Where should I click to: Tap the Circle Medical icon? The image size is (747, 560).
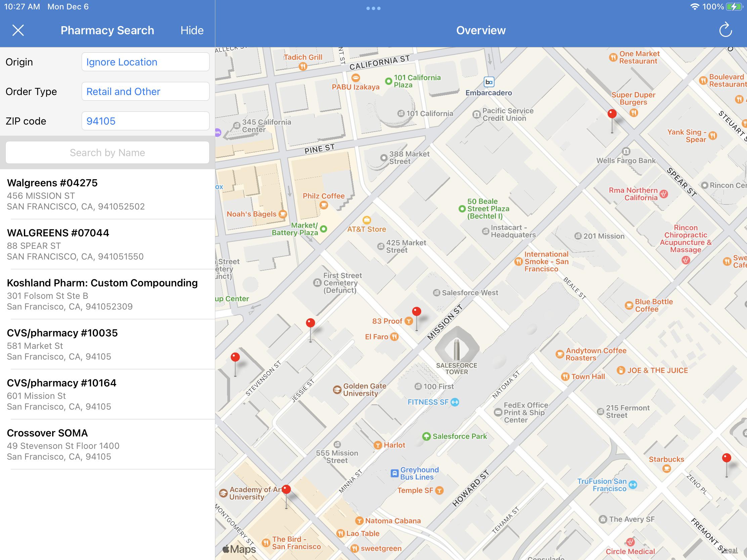pos(630,542)
